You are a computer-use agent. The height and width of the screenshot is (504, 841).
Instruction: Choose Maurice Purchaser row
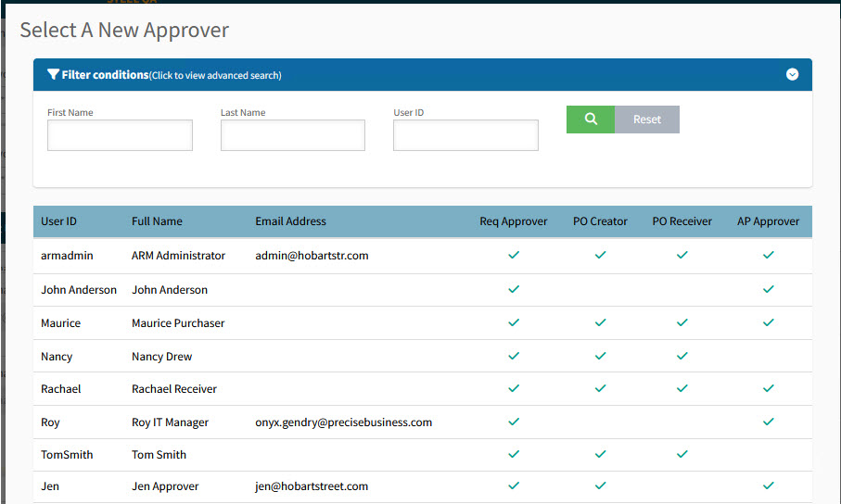(x=178, y=323)
